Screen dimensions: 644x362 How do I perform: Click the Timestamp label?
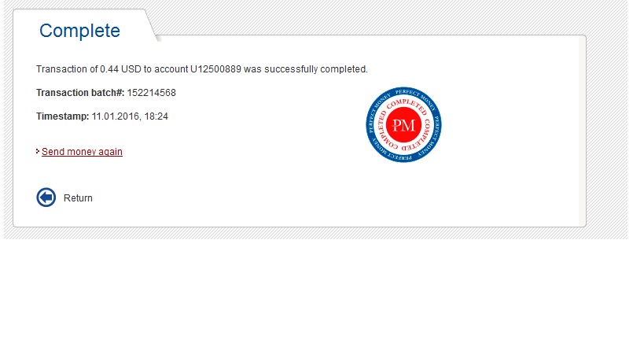tap(62, 116)
